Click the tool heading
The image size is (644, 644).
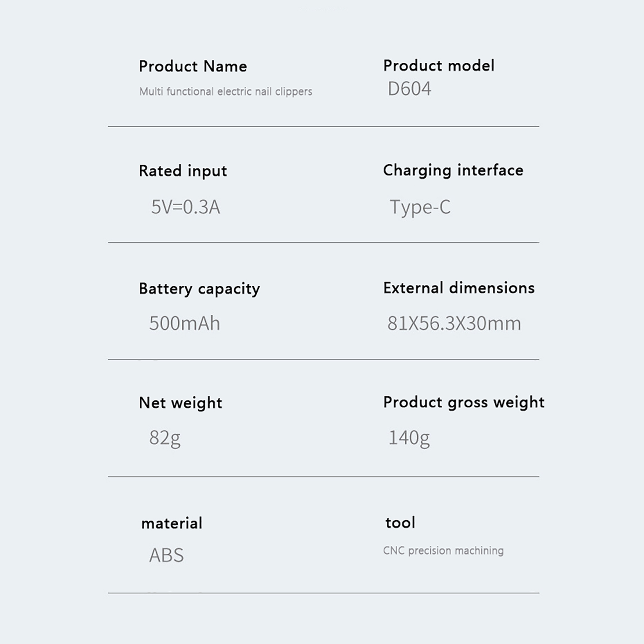400,523
